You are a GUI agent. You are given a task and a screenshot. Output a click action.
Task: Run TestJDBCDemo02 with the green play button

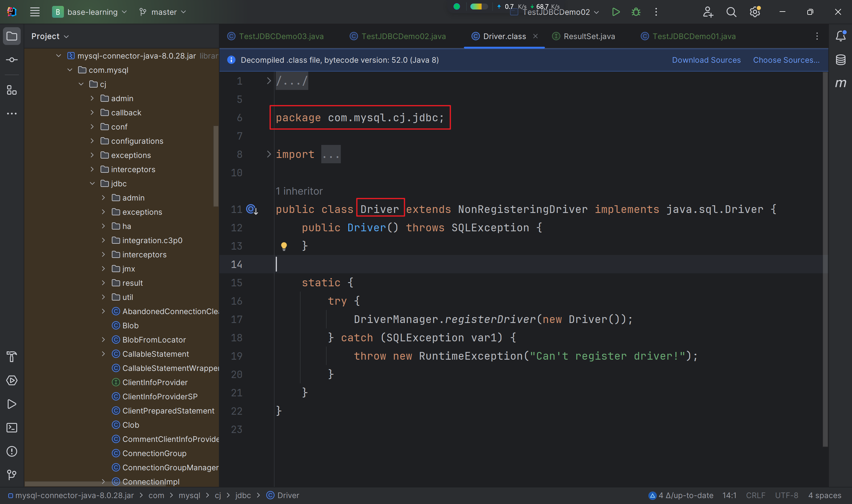(x=616, y=12)
